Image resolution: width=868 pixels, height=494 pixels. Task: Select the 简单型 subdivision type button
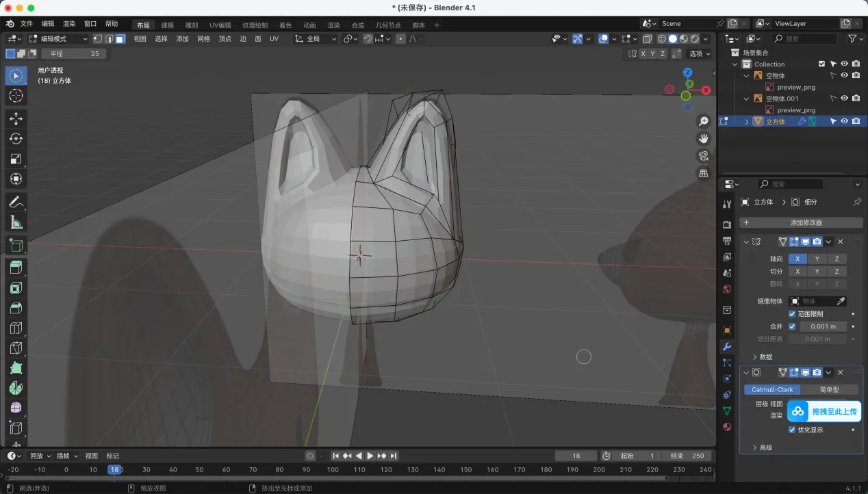coord(829,389)
